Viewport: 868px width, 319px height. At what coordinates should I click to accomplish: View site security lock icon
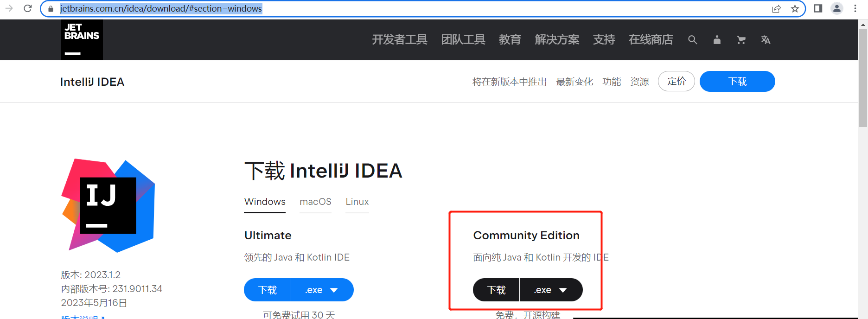(x=51, y=9)
